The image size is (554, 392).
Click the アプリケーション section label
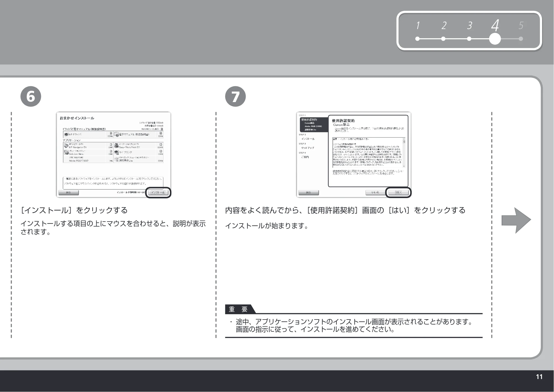(71, 141)
